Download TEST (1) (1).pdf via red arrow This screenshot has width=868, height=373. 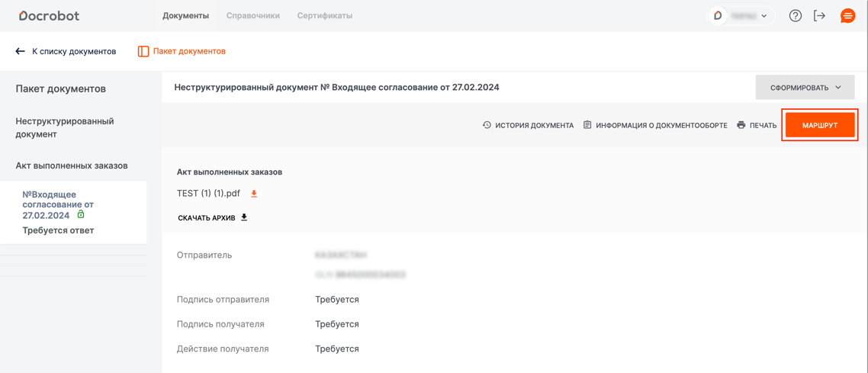click(x=254, y=194)
